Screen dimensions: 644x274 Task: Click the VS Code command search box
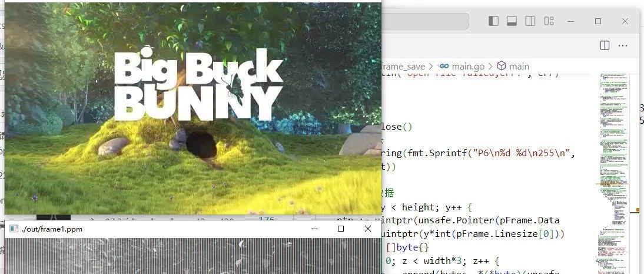(x=425, y=21)
